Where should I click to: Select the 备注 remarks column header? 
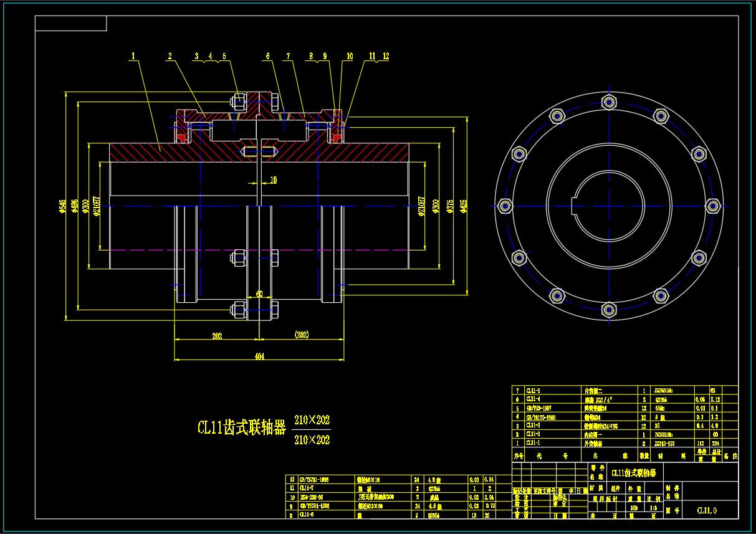pos(731,455)
